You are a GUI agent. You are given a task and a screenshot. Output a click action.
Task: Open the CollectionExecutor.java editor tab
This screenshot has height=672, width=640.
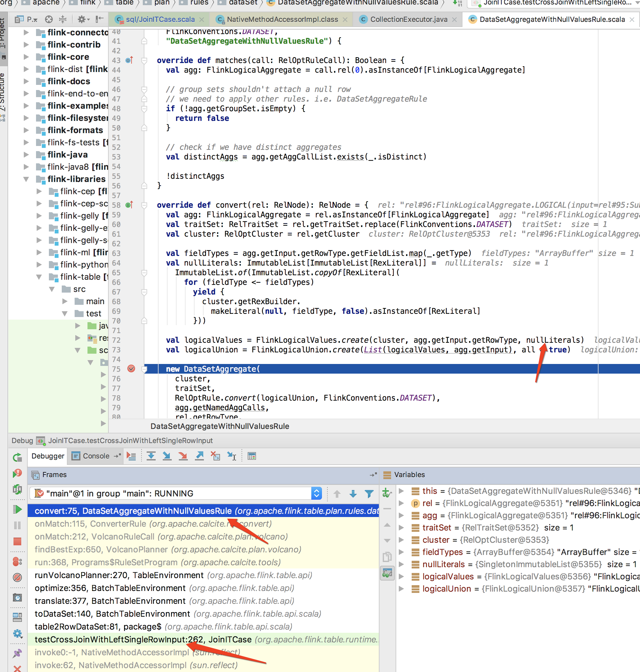(408, 19)
